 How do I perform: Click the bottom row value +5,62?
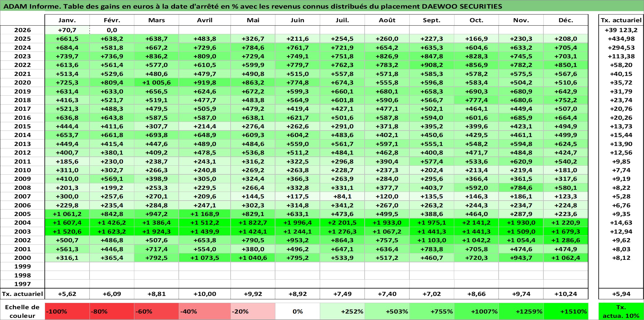coord(67,294)
